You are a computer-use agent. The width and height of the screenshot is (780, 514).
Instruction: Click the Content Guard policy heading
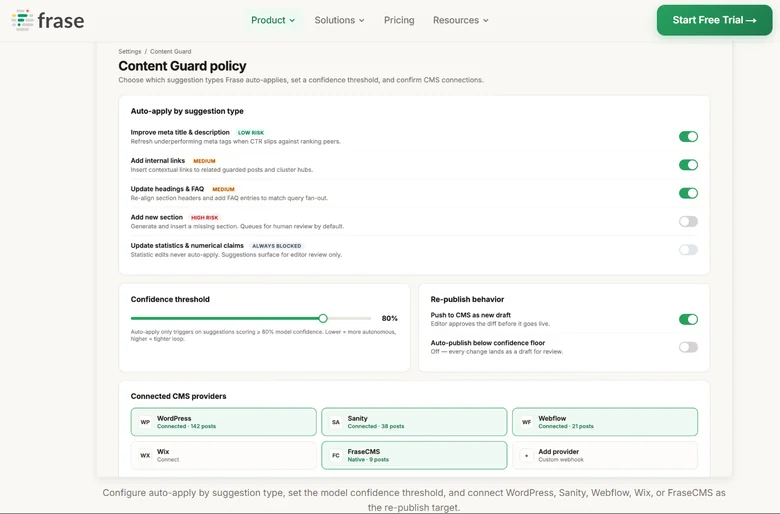tap(182, 66)
